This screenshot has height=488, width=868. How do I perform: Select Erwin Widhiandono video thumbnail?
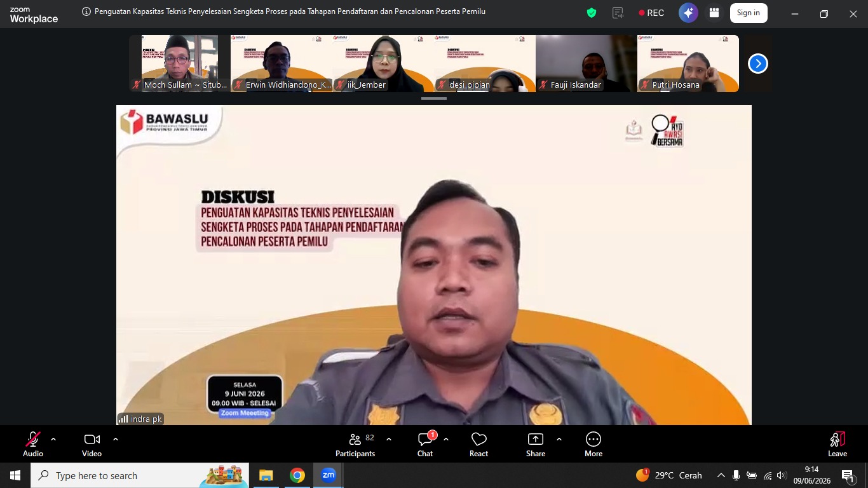point(281,64)
